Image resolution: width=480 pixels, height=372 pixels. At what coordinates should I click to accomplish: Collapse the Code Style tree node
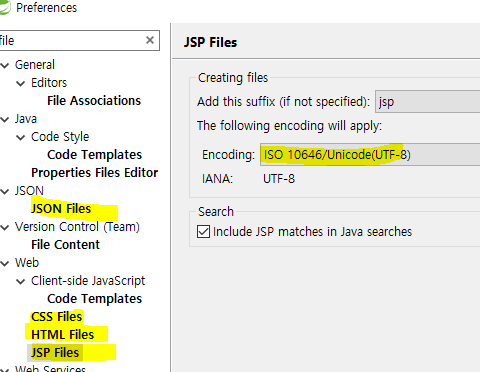21,137
